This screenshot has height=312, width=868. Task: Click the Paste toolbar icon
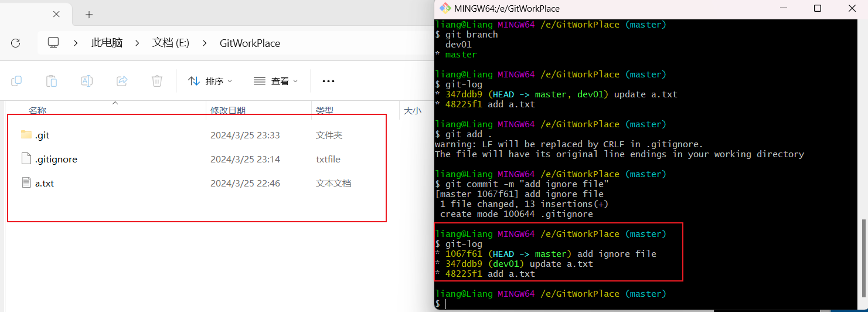[x=52, y=81]
